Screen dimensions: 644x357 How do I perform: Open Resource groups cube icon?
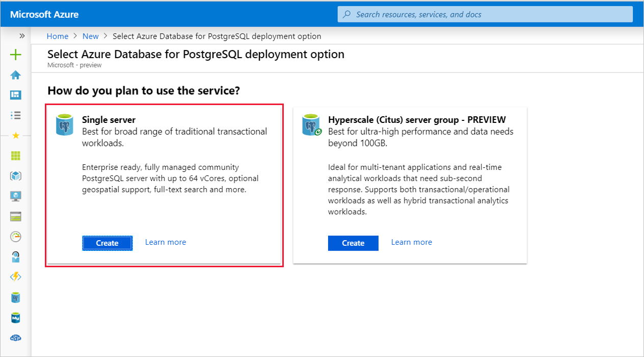16,176
